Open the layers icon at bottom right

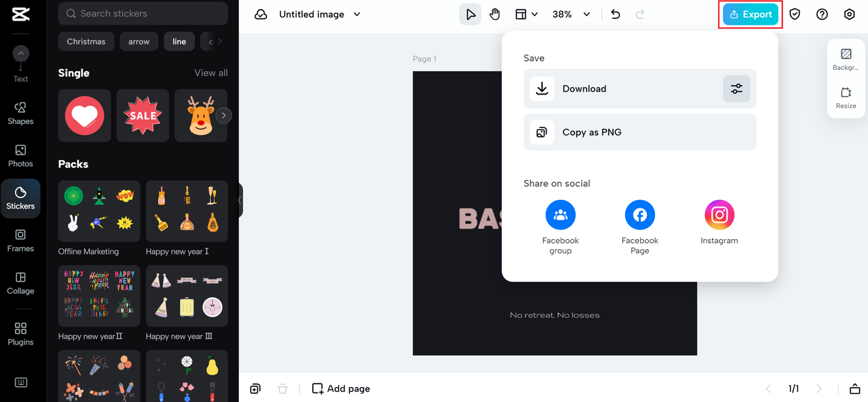855,388
